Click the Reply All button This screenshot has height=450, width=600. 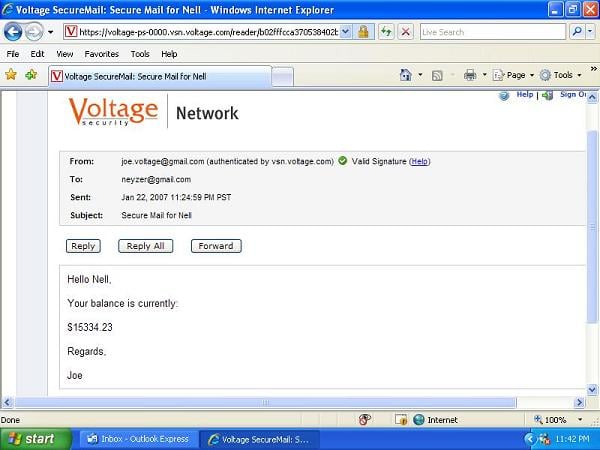tap(145, 246)
